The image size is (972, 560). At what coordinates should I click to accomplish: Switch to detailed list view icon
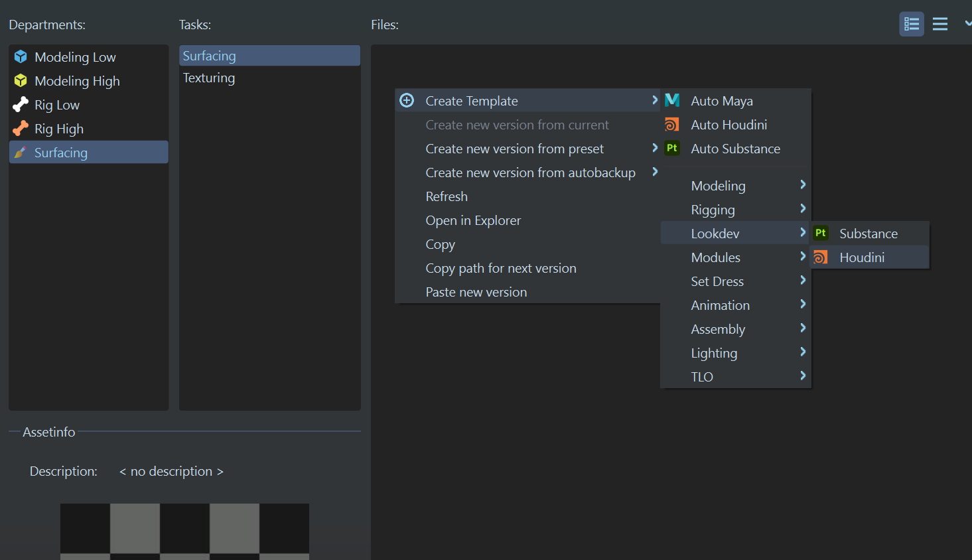pyautogui.click(x=912, y=25)
